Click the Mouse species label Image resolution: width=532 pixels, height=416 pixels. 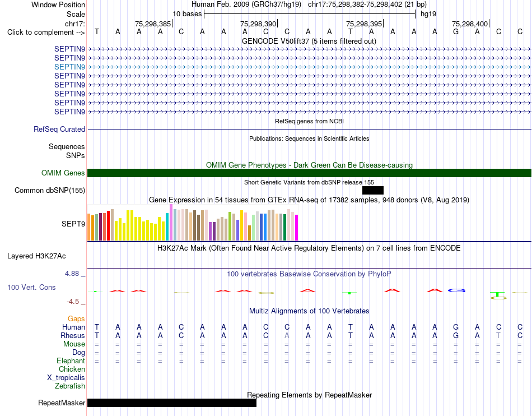click(x=74, y=344)
